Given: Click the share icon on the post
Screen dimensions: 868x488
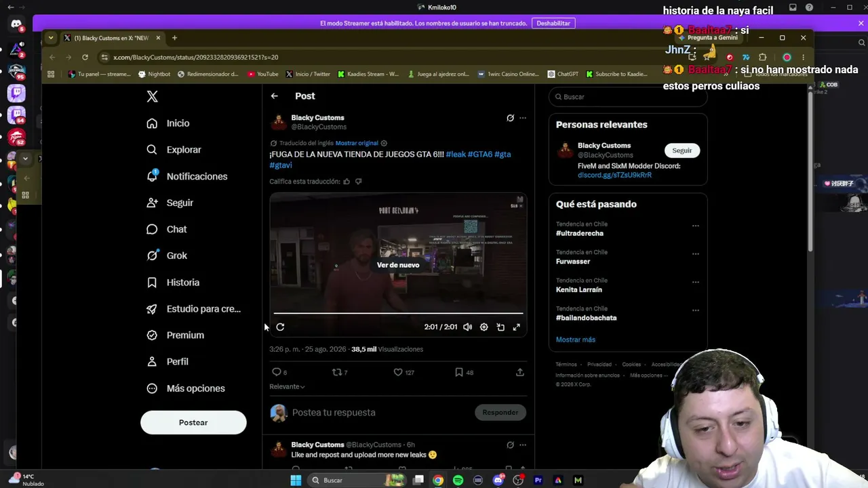Looking at the screenshot, I should point(520,372).
